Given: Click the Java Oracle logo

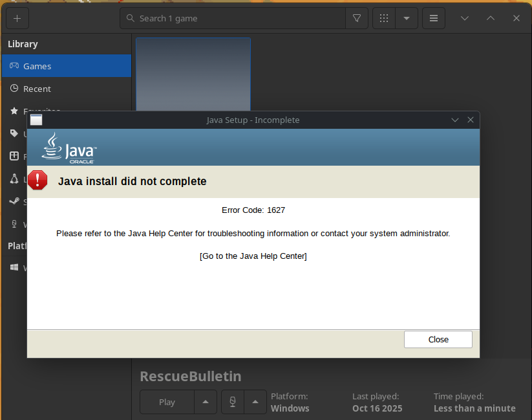Looking at the screenshot, I should click(69, 148).
